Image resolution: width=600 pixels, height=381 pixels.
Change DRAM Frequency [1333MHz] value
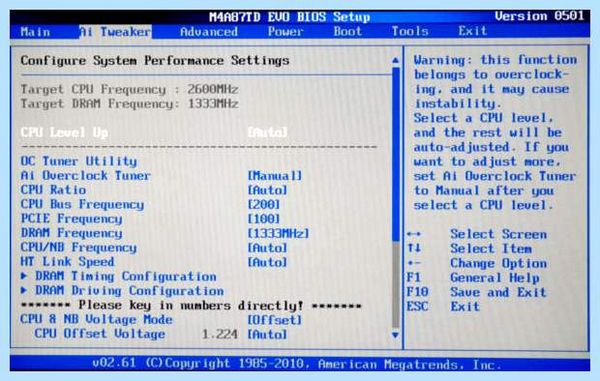click(x=278, y=233)
